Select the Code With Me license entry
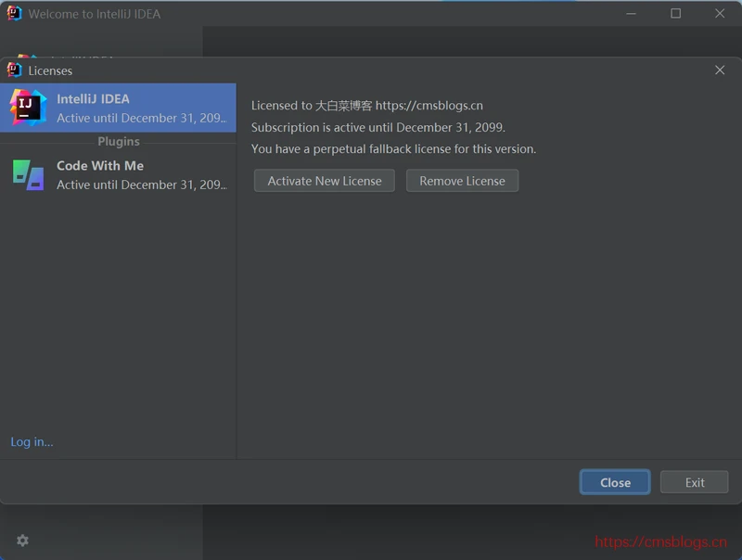The width and height of the screenshot is (742, 560). click(x=139, y=174)
